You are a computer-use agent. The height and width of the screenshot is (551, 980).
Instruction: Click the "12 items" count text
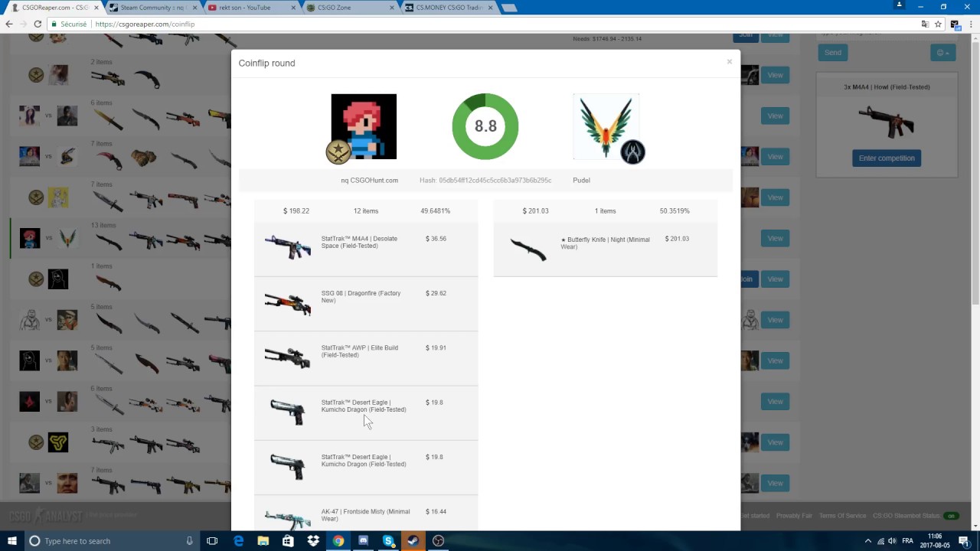point(366,210)
